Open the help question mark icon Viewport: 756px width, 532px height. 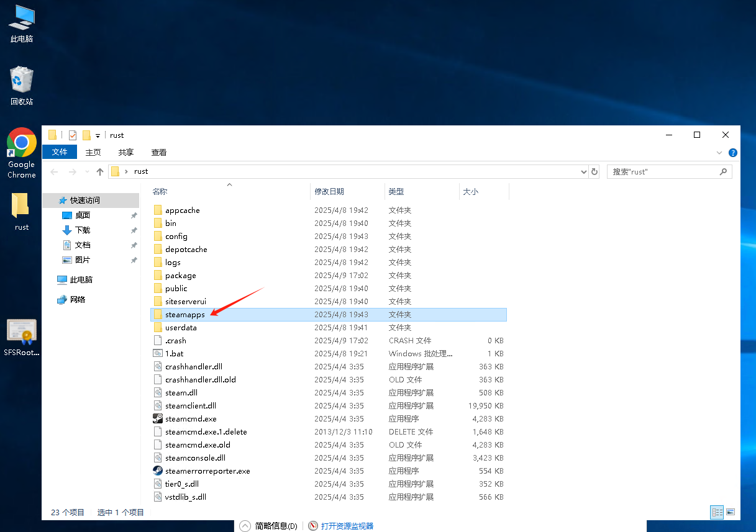point(733,153)
